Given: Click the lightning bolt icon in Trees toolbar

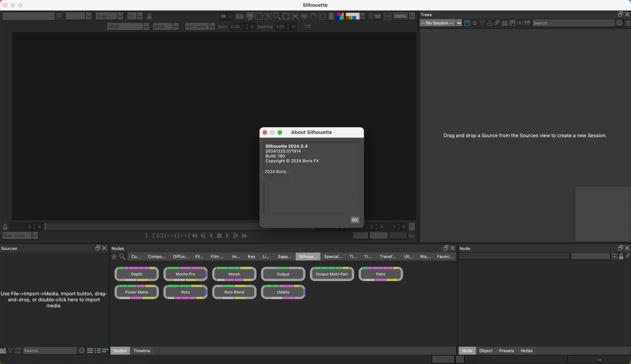Looking at the screenshot, I should [x=497, y=23].
